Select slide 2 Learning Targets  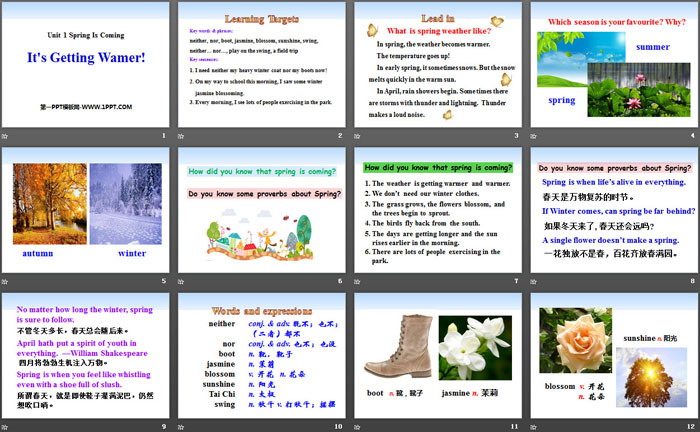[262, 64]
